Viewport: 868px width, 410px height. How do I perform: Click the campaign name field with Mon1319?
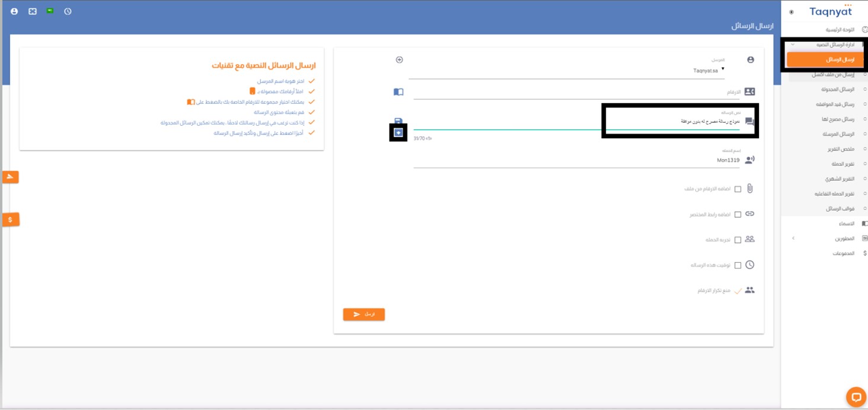tap(577, 160)
